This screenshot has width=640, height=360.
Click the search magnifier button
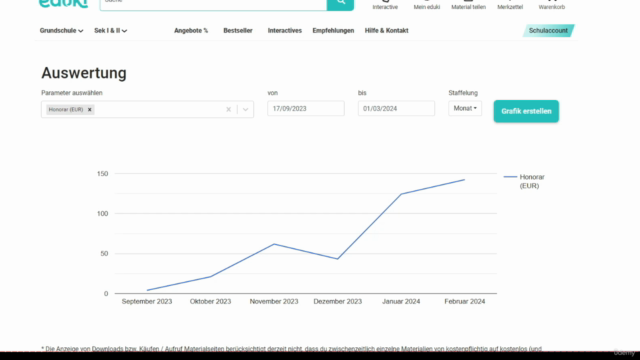(x=340, y=4)
